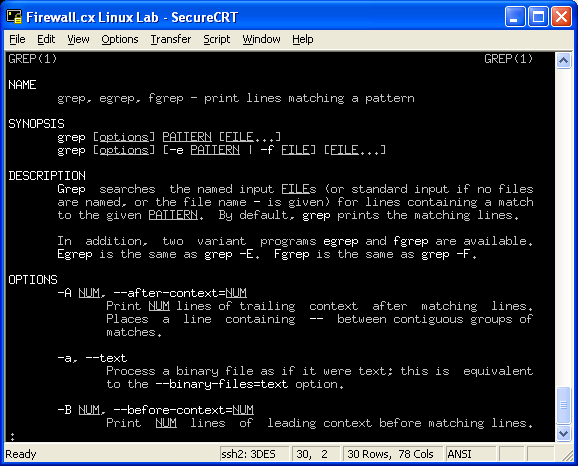The width and height of the screenshot is (578, 466).
Task: Open the Transfer menu
Action: pyautogui.click(x=171, y=39)
